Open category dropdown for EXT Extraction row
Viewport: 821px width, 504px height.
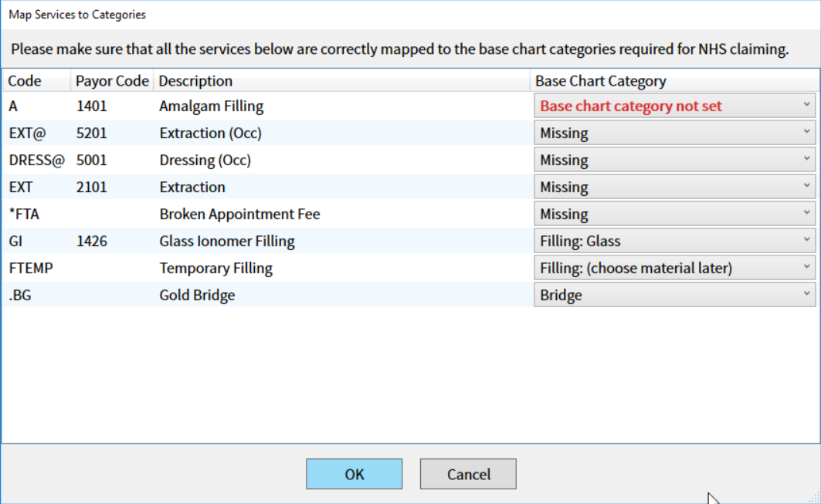point(674,187)
